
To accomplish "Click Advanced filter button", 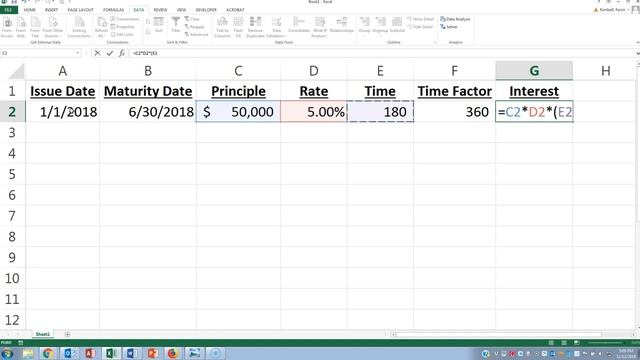I will (196, 35).
